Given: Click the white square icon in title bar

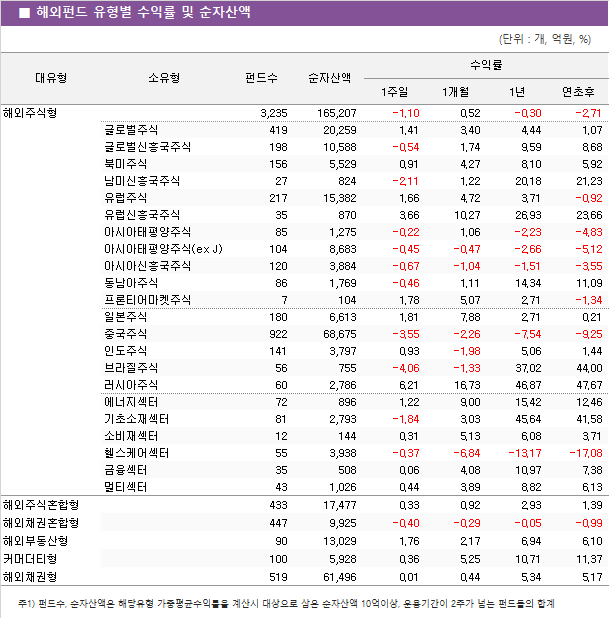Looking at the screenshot, I should coord(23,13).
